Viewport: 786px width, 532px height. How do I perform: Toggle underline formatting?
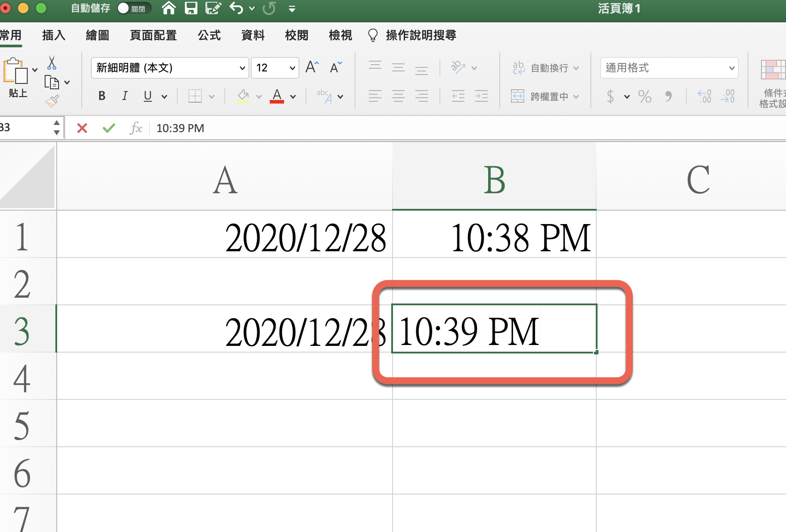tap(148, 96)
